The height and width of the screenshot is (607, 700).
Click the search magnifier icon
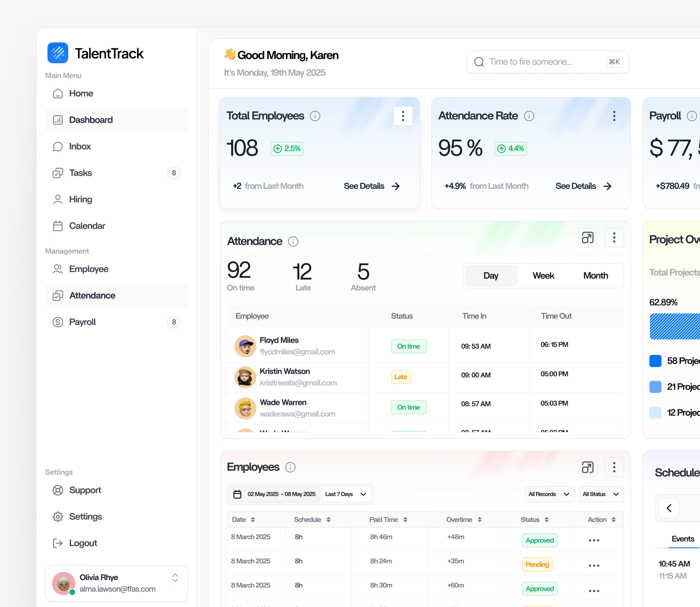(x=479, y=62)
